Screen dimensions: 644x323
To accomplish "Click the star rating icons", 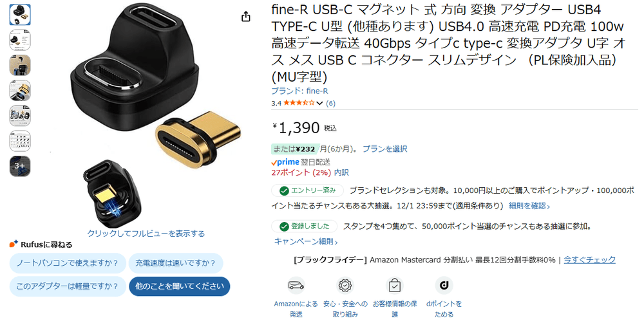I will (299, 103).
